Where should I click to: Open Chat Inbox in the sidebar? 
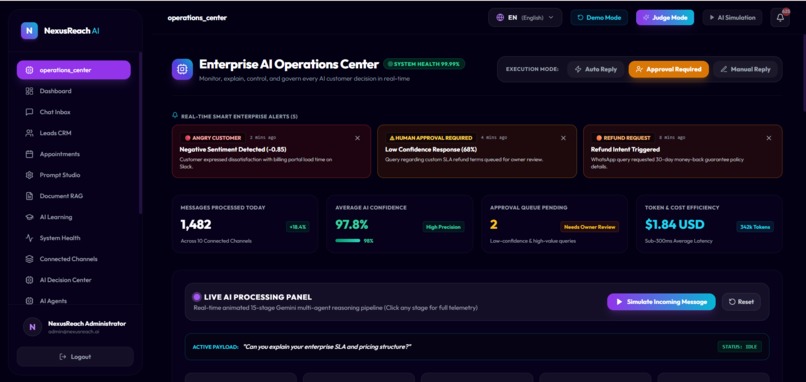(74, 112)
